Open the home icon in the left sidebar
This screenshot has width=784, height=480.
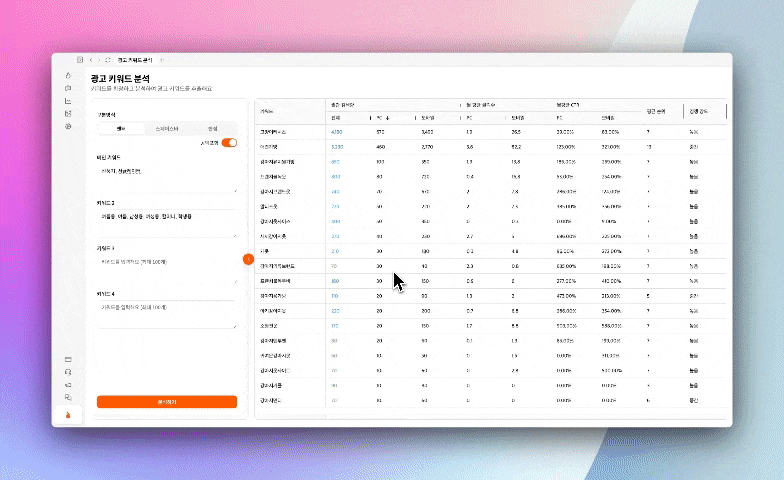point(68,76)
